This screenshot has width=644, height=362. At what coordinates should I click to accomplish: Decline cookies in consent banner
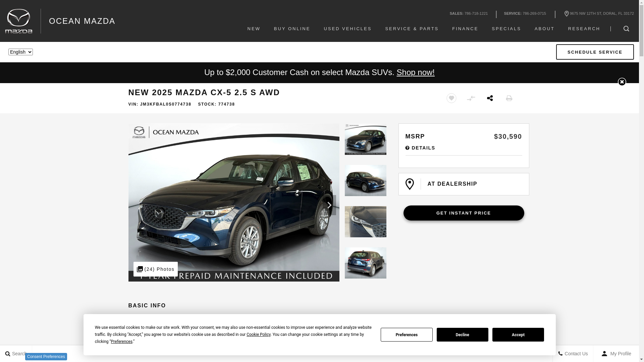[x=463, y=335]
